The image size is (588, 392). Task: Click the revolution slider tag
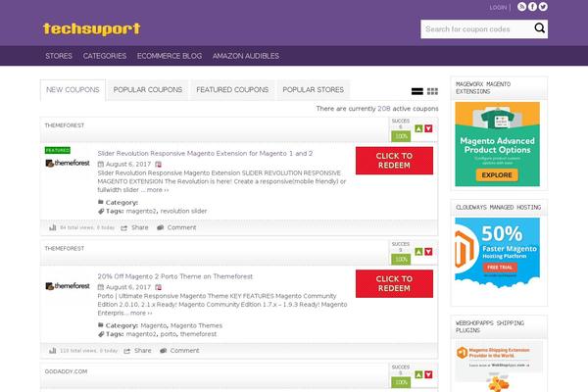183,212
